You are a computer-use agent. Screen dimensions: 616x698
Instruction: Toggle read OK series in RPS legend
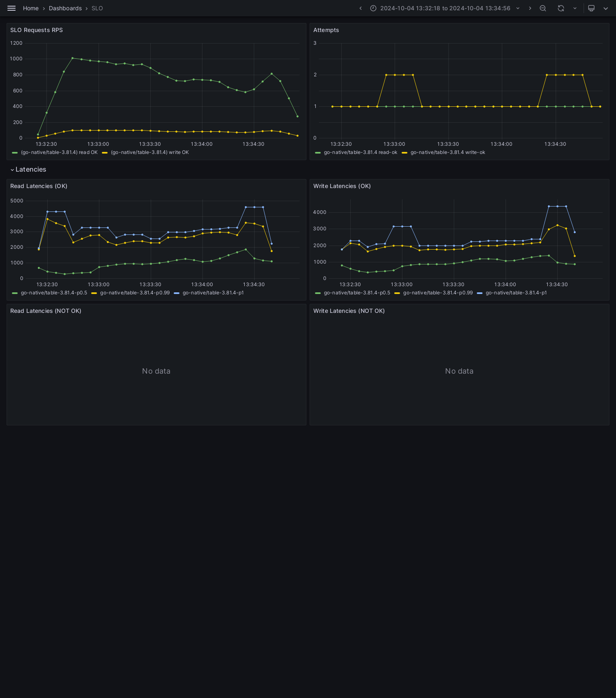coord(59,152)
